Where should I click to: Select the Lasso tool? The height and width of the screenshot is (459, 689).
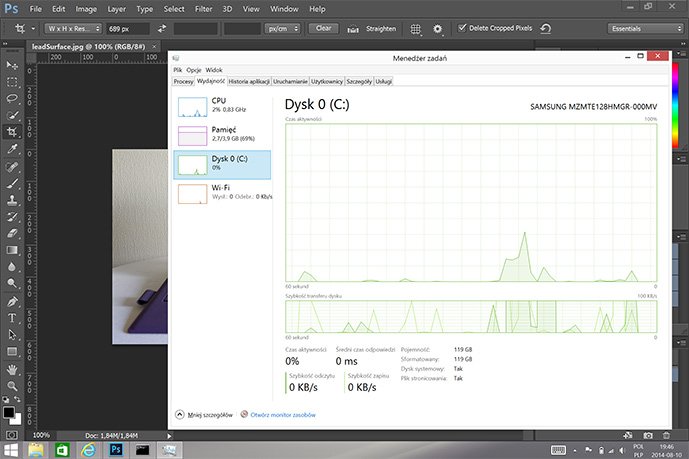[12, 98]
